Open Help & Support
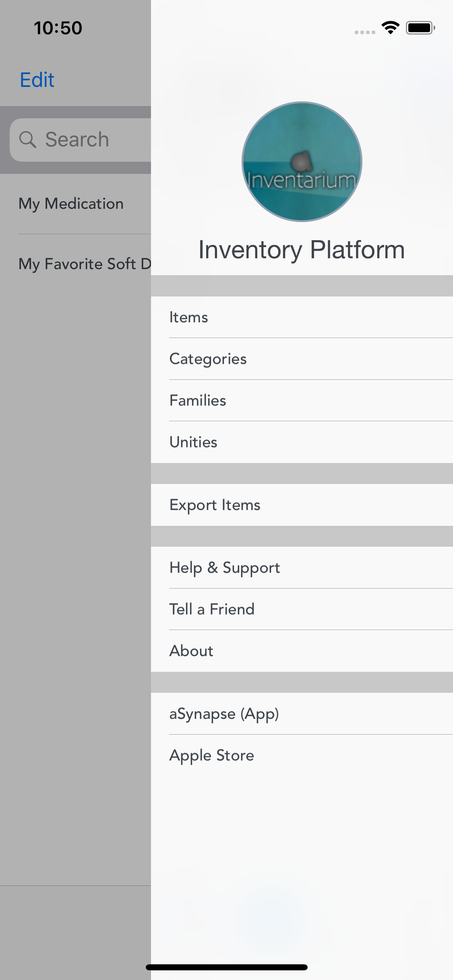This screenshot has width=453, height=980. coord(302,568)
